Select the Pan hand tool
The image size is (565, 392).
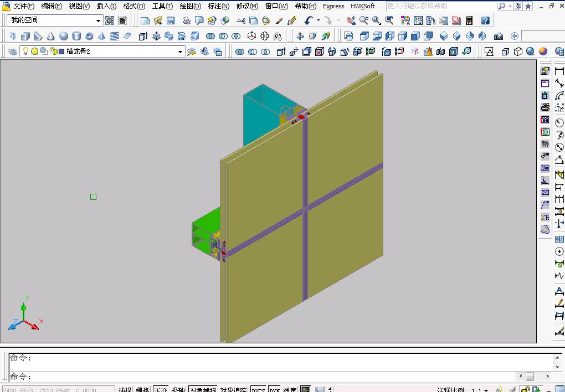coord(351,20)
